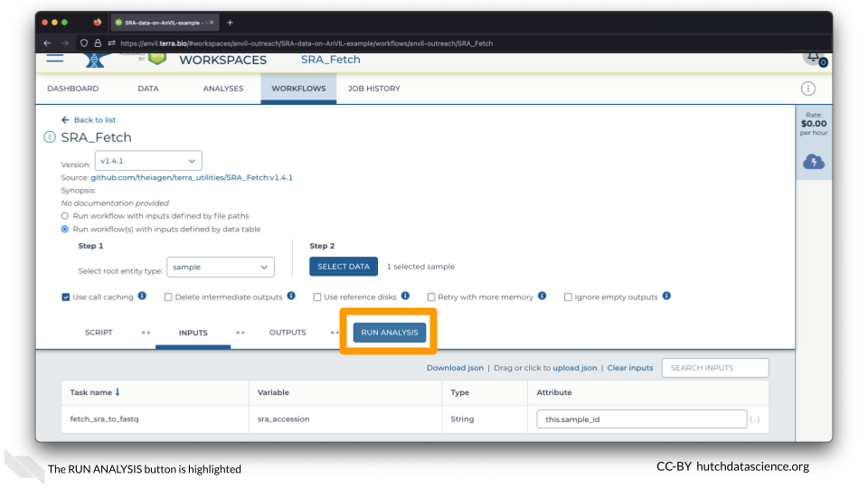Sort by Task name arrow icon
The image size is (868, 488).
118,391
